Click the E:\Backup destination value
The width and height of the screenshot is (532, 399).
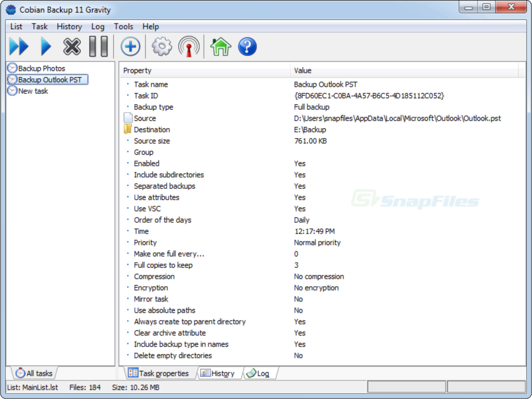click(x=310, y=130)
